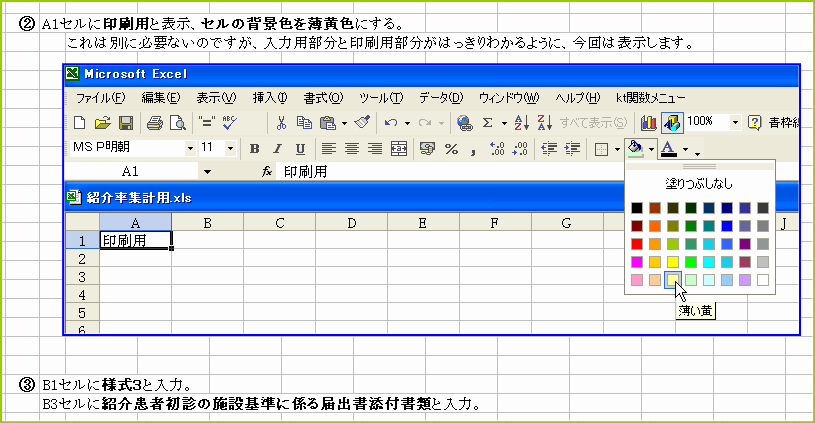Expand the Undo history arrow
This screenshot has height=423, width=815.
(407, 124)
